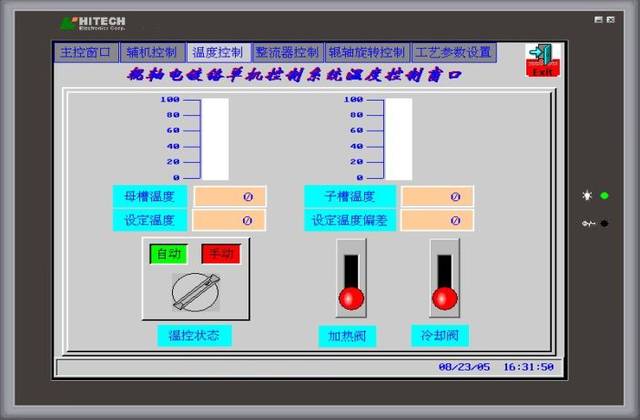Click the sun-shaped power icon

(587, 195)
